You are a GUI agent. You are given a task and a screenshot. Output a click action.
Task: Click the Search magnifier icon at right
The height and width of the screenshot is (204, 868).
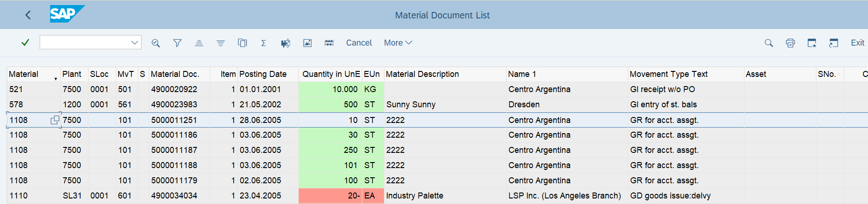pyautogui.click(x=768, y=43)
